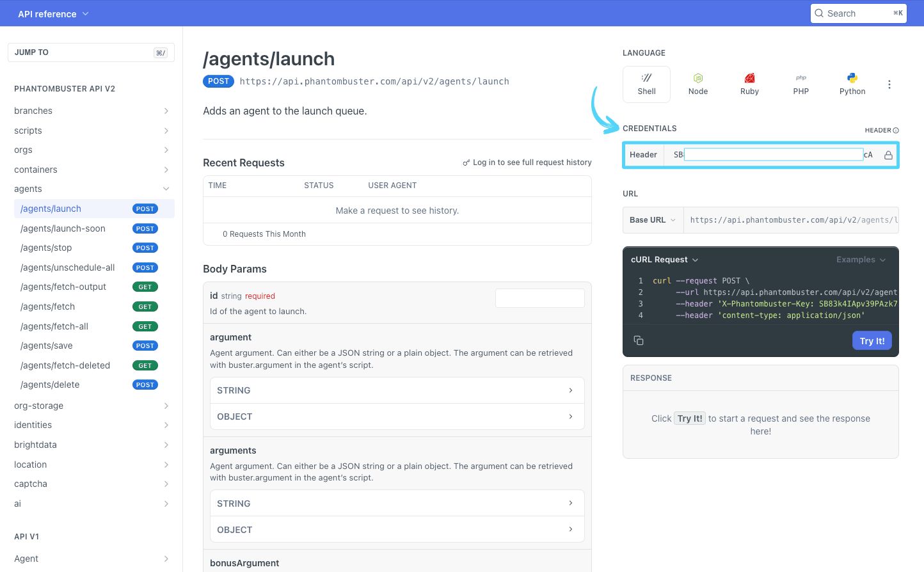Viewport: 924px width, 572px height.
Task: Open the /agents/fetch-output endpoint
Action: pyautogui.click(x=94, y=287)
